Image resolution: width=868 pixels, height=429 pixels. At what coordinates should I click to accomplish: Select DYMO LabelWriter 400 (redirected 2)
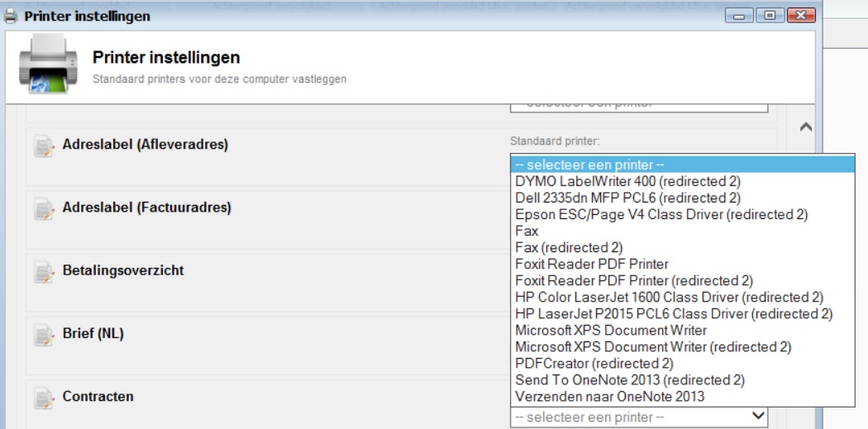point(627,181)
